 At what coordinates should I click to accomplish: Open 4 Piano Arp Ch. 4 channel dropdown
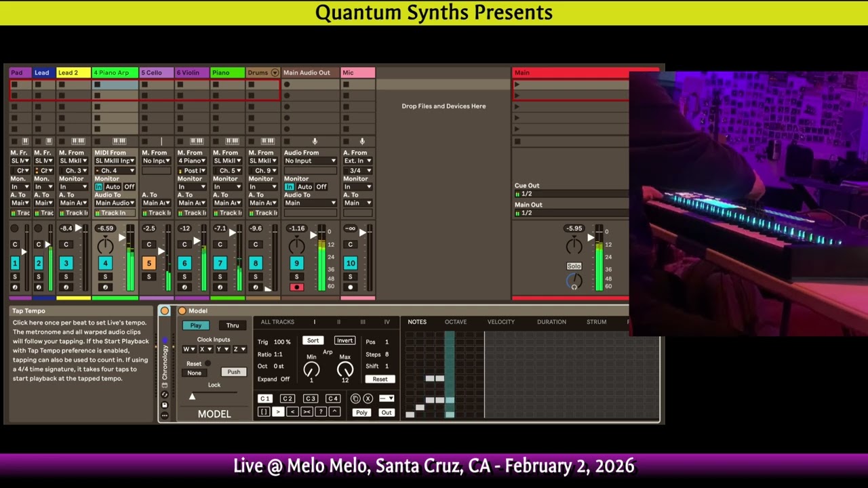click(x=114, y=171)
